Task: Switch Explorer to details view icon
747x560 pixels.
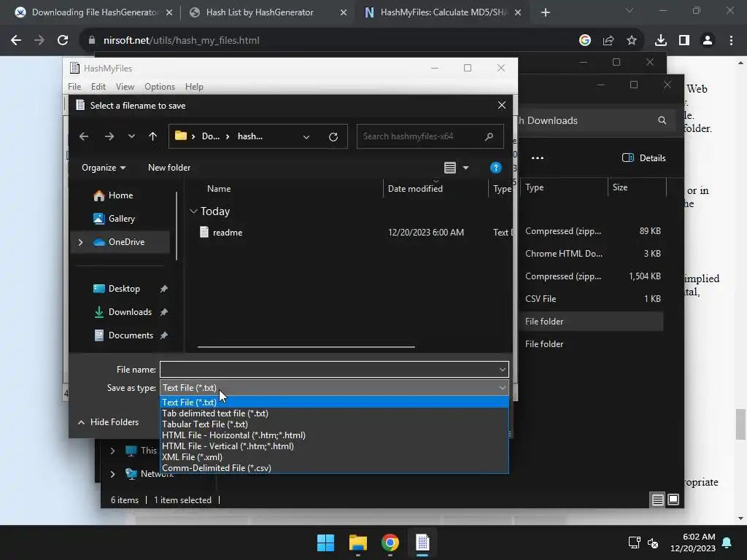Action: [657, 499]
